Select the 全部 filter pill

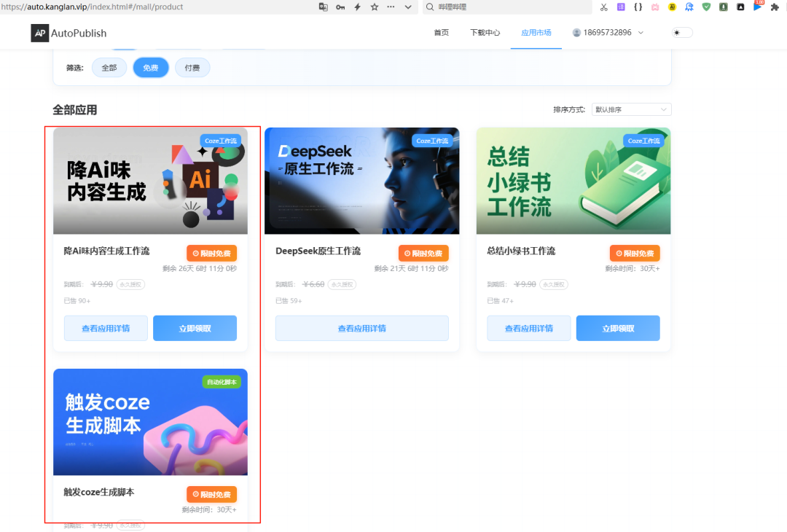[x=109, y=68]
